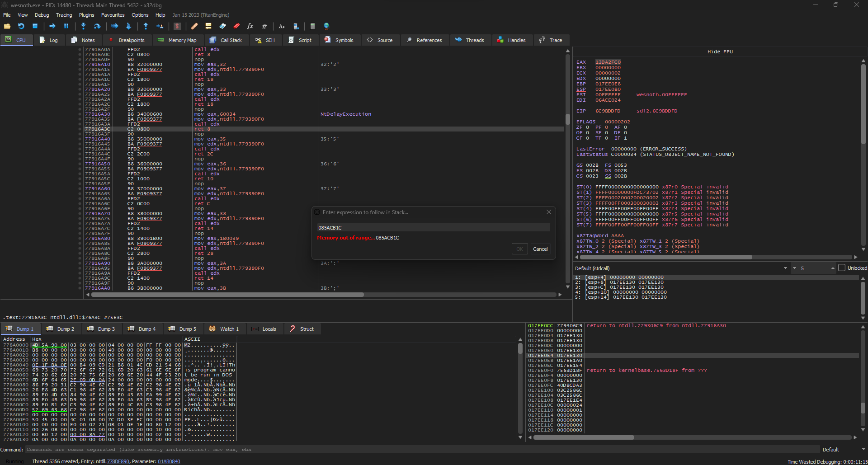Open the Plugins menu
This screenshot has height=465, width=868.
(x=86, y=15)
